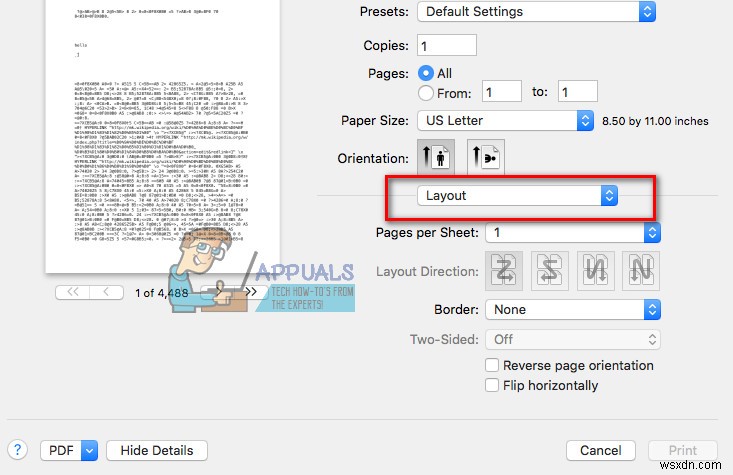733x475 pixels.
Task: Open PDF menu arrow
Action: [x=89, y=451]
